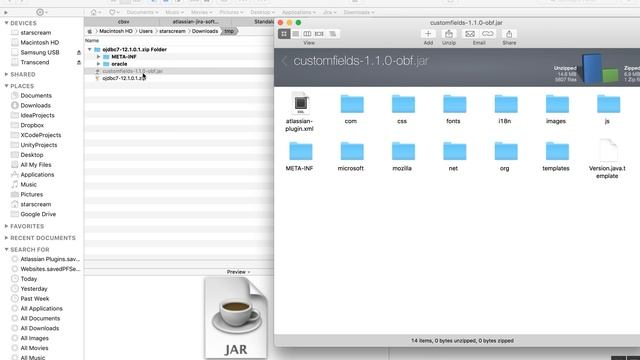Click the Add files plus icon
The height and width of the screenshot is (360, 640).
[x=428, y=34]
